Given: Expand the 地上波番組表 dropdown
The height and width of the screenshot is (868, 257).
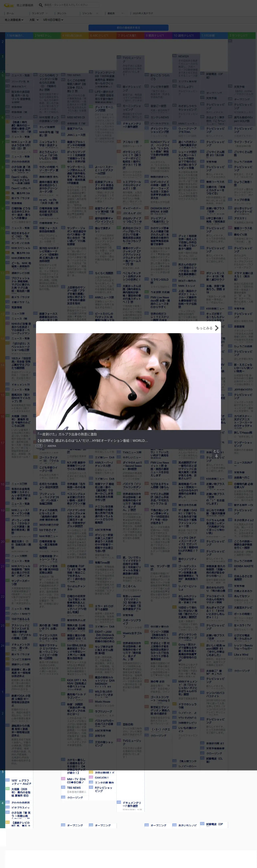Looking at the screenshot, I should coord(14,20).
